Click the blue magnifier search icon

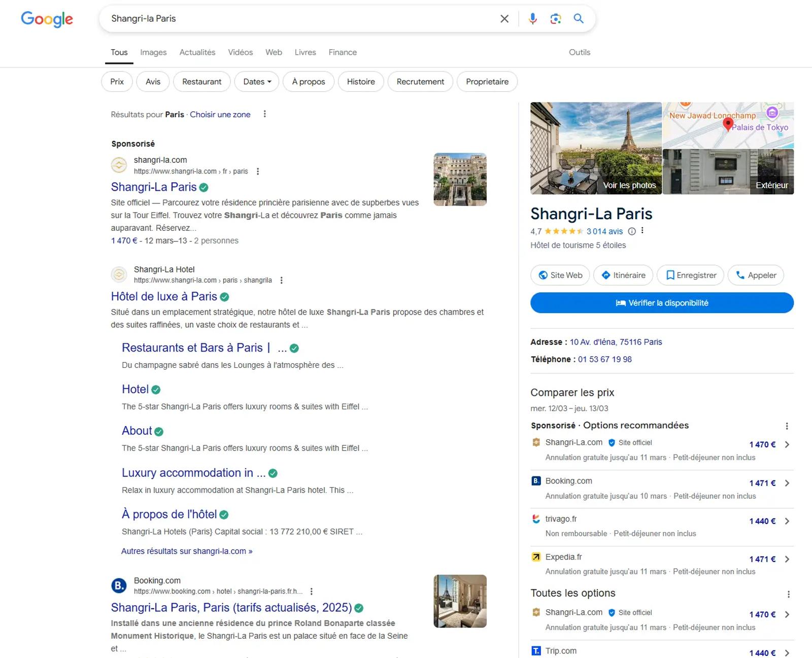pyautogui.click(x=579, y=19)
